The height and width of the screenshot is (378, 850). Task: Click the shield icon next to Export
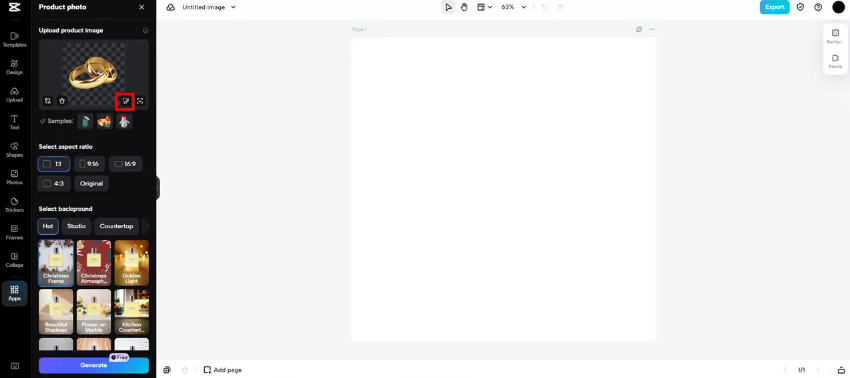(x=800, y=8)
